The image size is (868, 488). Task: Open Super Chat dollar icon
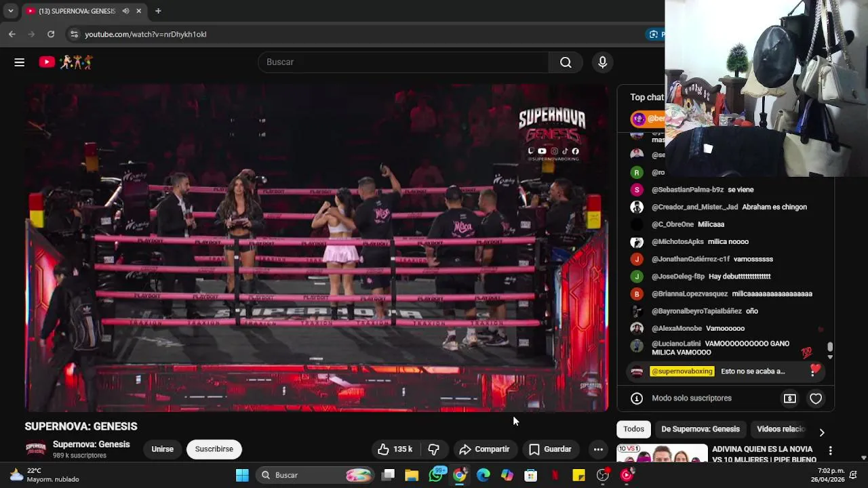click(x=790, y=399)
